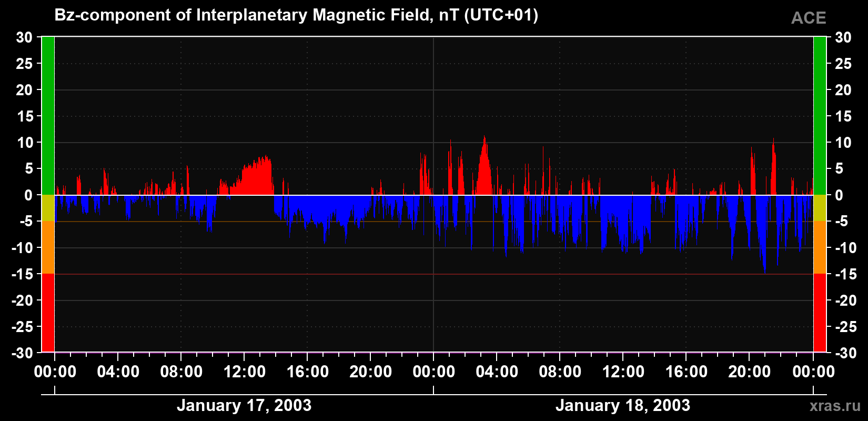Select the "January 18, 2003" date label
The height and width of the screenshot is (421, 868).
(623, 405)
